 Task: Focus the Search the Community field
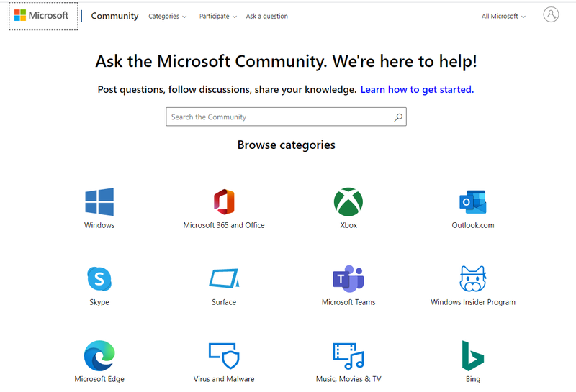(286, 117)
